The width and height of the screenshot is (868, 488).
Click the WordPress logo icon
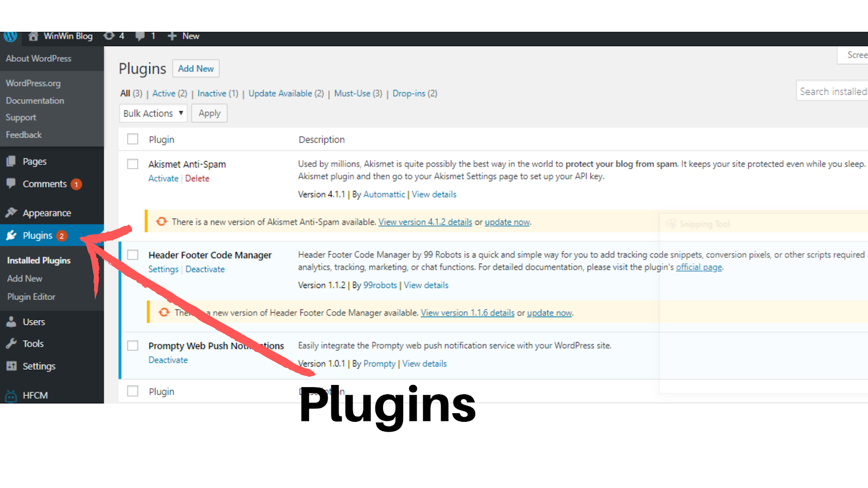point(10,36)
